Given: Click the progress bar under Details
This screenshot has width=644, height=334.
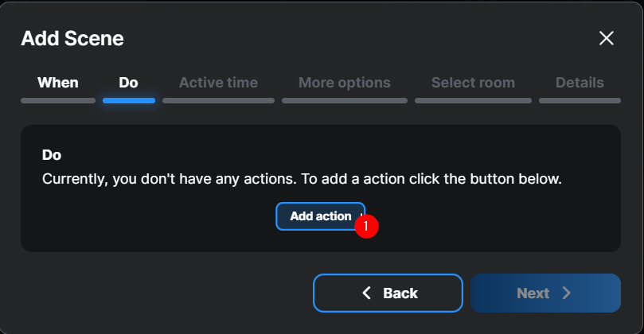Looking at the screenshot, I should click(x=580, y=101).
